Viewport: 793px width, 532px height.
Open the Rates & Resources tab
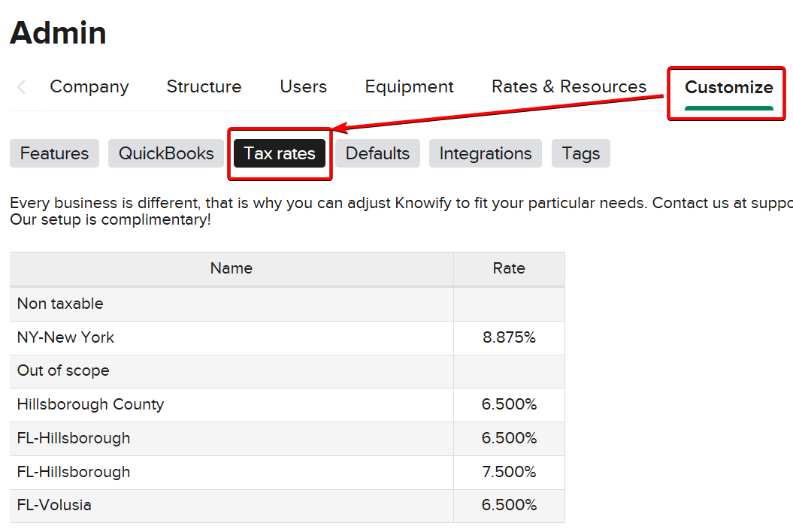click(568, 87)
